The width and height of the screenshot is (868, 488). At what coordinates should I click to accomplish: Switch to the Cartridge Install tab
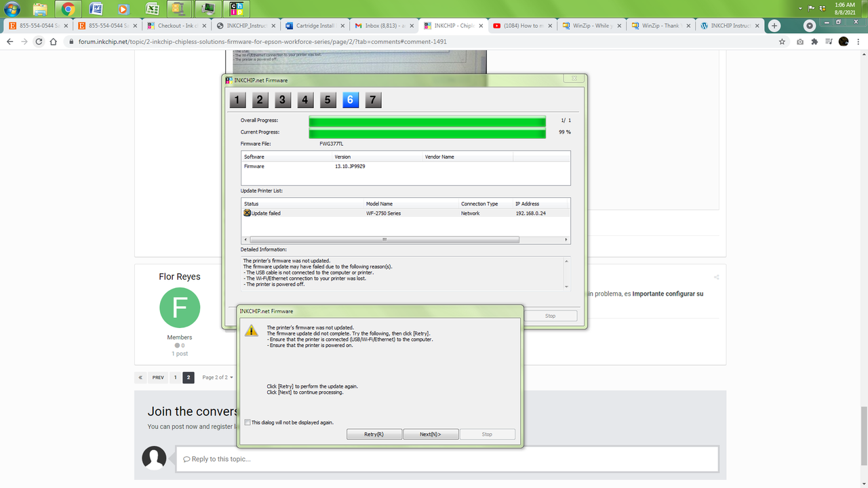(315, 26)
